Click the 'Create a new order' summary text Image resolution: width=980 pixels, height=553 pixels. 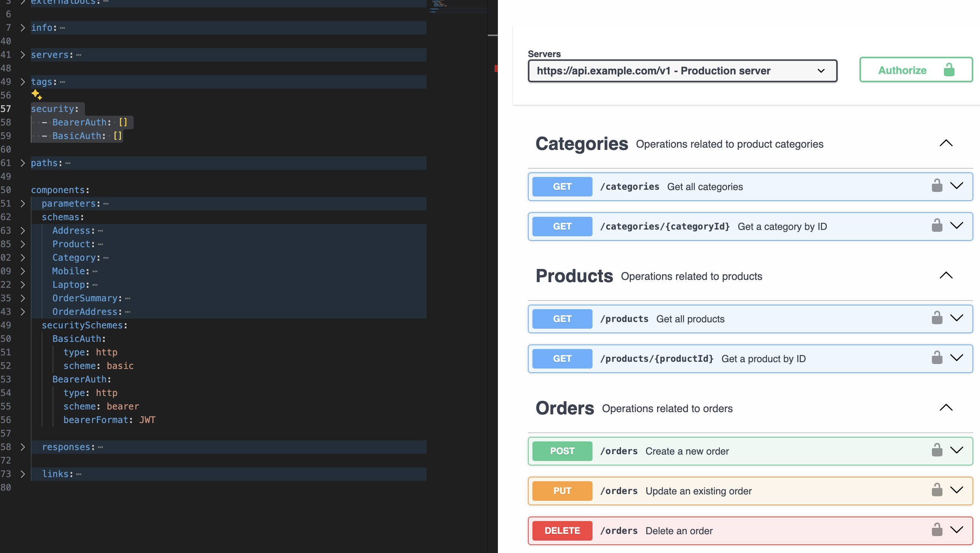(x=687, y=452)
